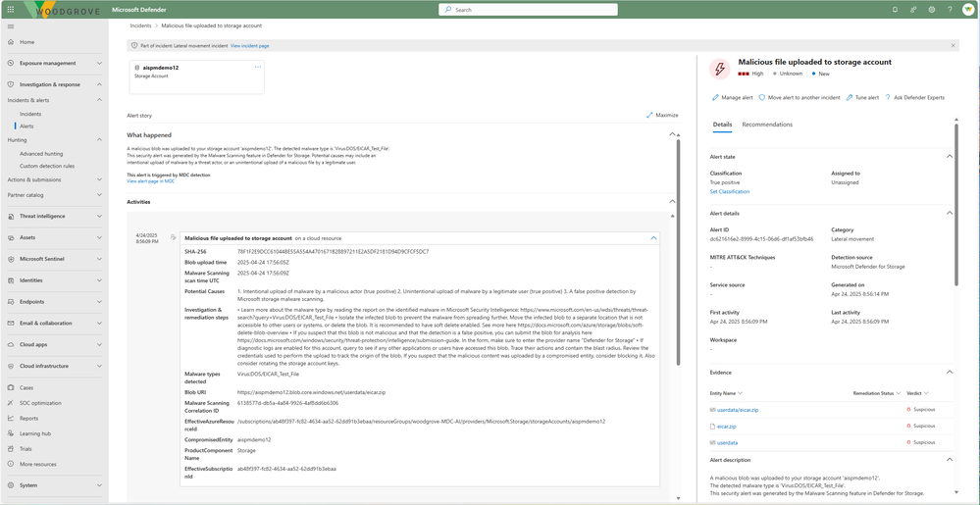Collapse the malicious file activity card
Image resolution: width=980 pixels, height=505 pixels.
(x=653, y=238)
